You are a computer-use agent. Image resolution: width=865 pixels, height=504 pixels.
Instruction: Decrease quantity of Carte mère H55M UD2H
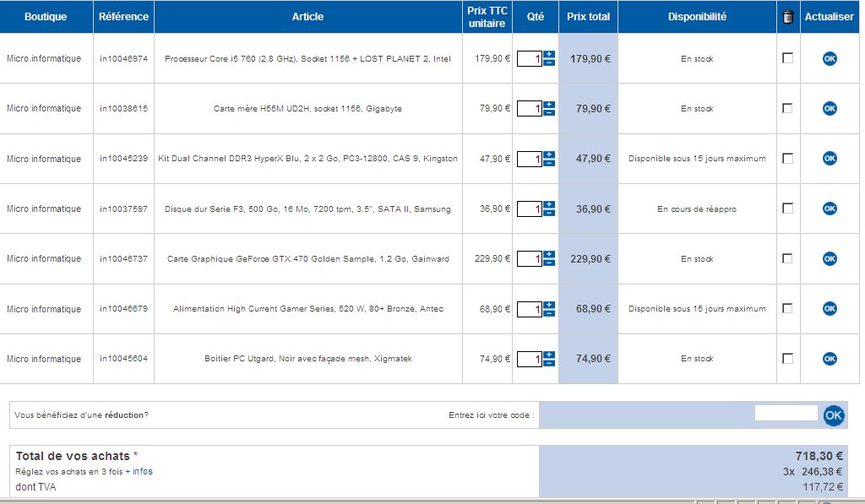[x=549, y=112]
